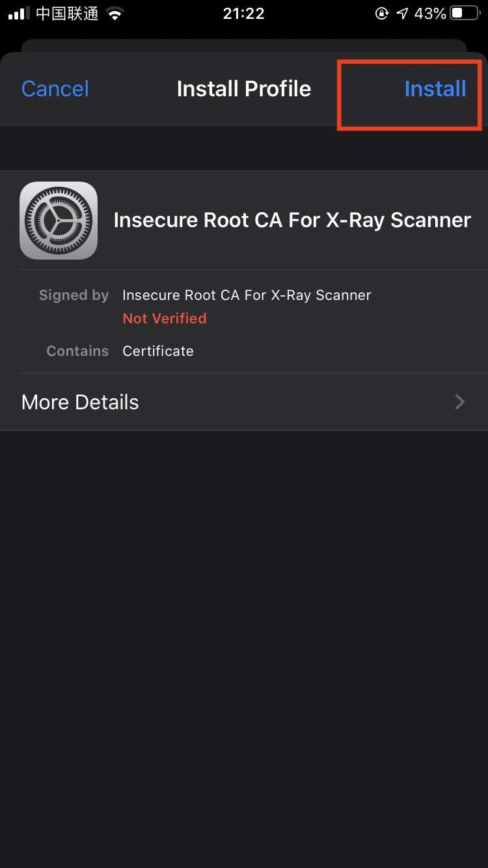Tap the Wi-Fi icon in status bar
Viewport: 488px width, 868px height.
coord(115,14)
